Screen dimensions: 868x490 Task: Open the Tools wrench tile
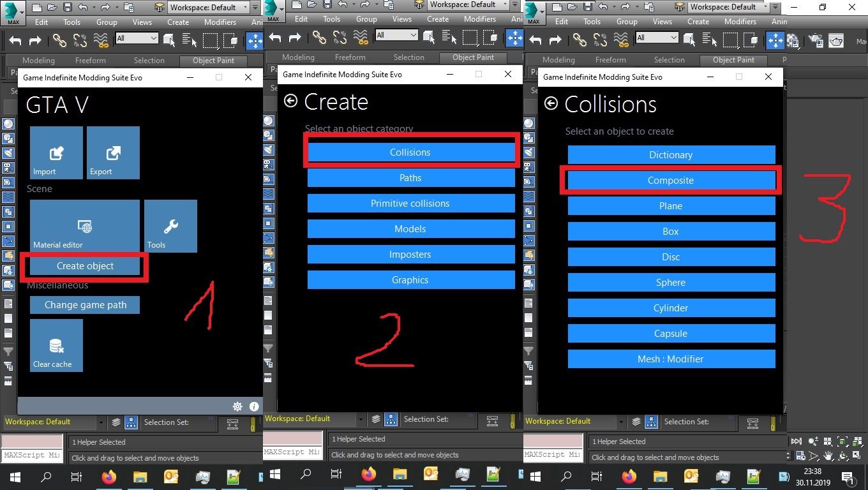170,226
